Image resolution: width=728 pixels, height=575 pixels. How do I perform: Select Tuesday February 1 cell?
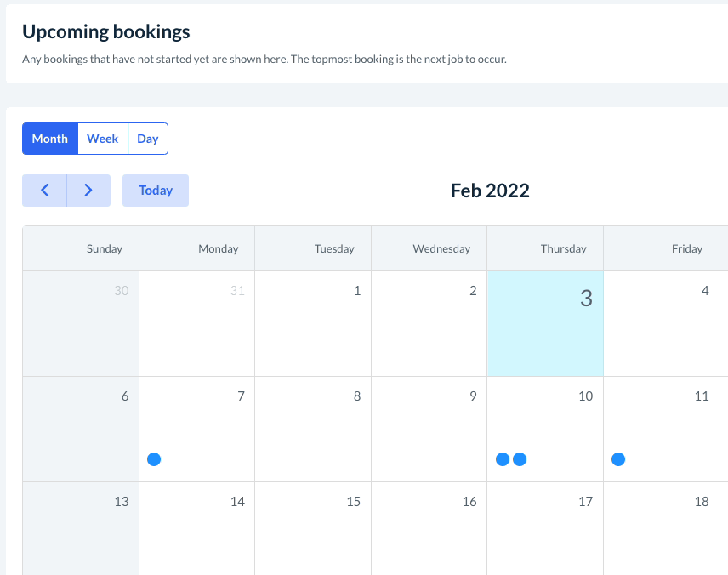(x=313, y=324)
